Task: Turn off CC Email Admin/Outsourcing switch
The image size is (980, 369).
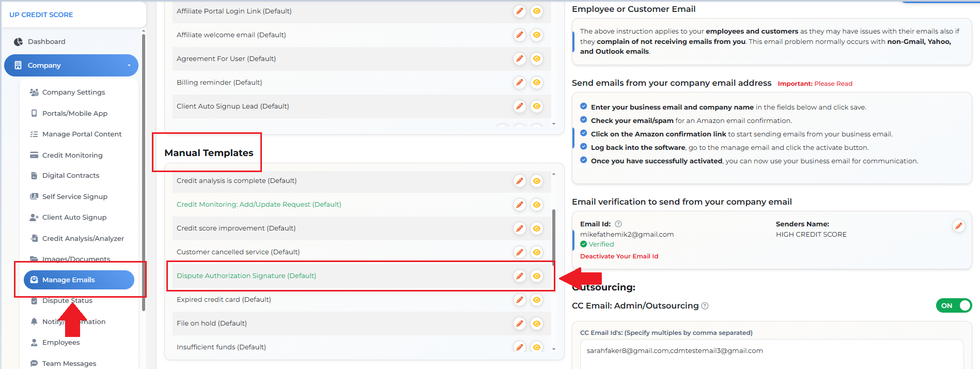Action: 954,305
